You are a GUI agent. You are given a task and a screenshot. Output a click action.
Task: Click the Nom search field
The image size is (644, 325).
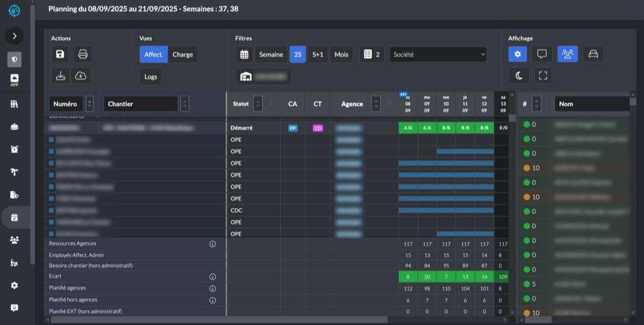(592, 104)
